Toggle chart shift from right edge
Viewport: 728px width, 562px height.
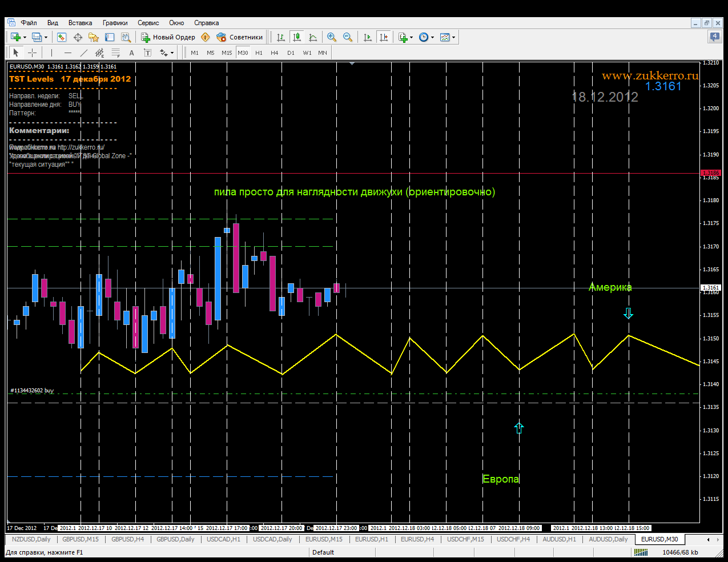click(x=384, y=37)
